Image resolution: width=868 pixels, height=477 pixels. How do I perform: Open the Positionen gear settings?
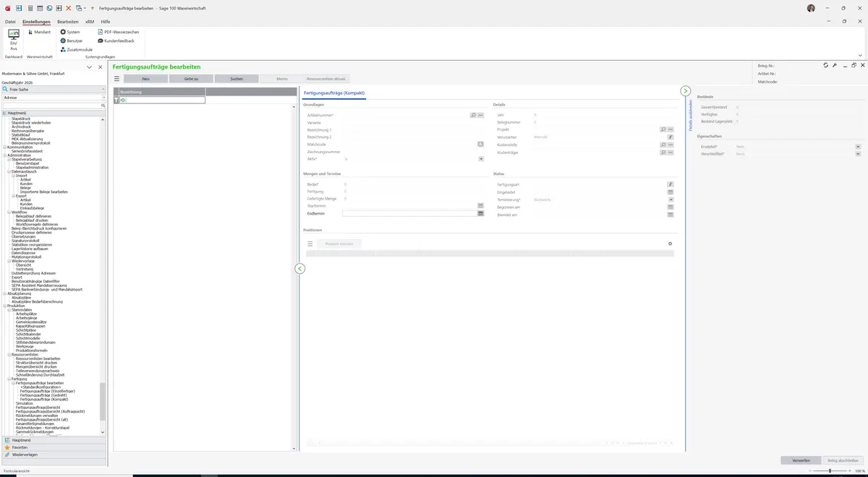point(670,244)
